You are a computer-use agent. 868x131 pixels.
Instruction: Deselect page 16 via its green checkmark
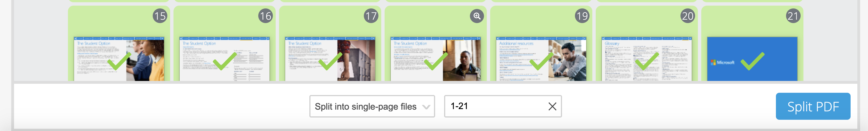click(225, 61)
